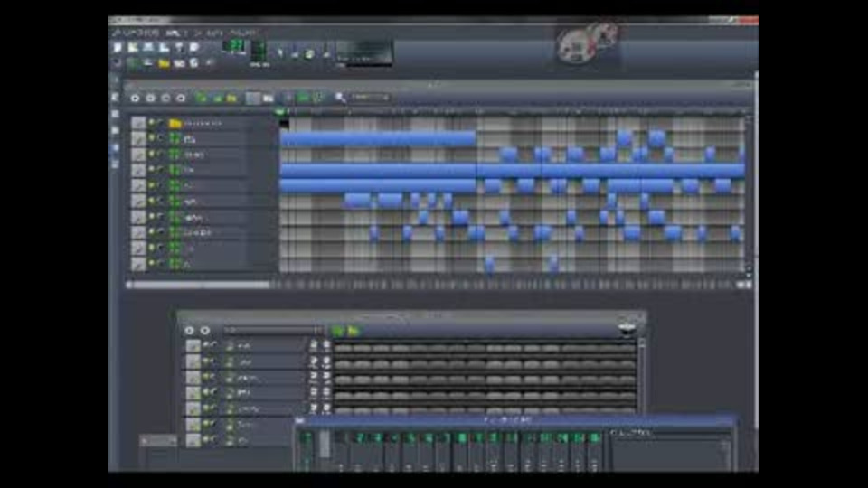Mute the first Song Editor track
The height and width of the screenshot is (488, 868).
(152, 123)
